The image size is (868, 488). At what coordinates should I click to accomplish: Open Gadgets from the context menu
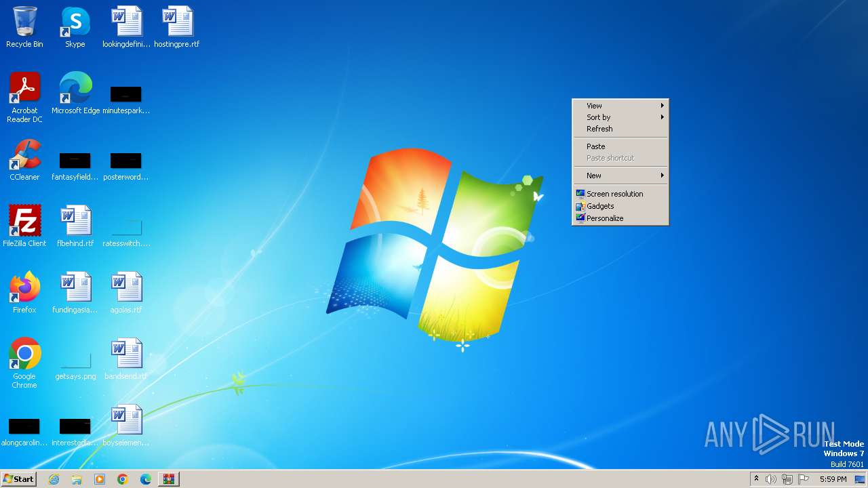(x=620, y=206)
